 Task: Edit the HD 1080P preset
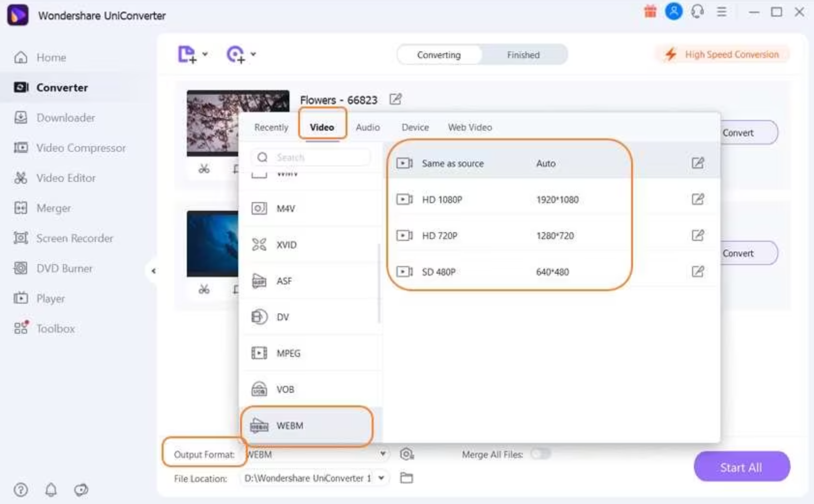[697, 199]
